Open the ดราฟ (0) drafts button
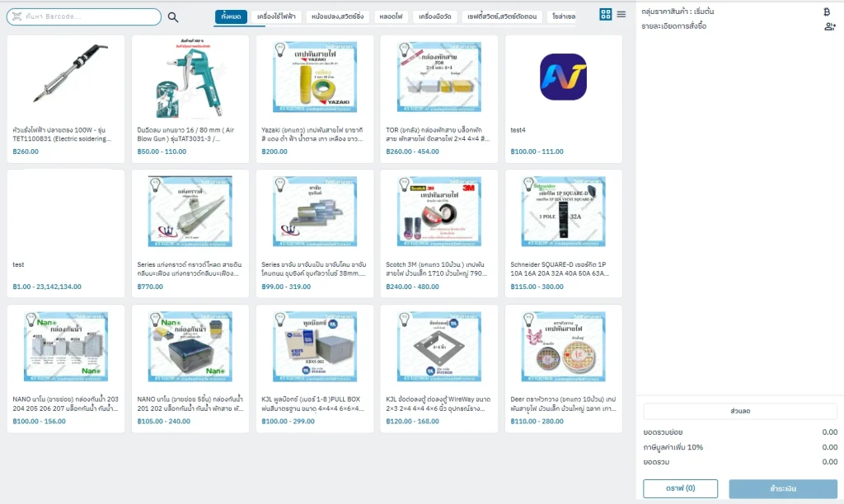 (x=680, y=488)
